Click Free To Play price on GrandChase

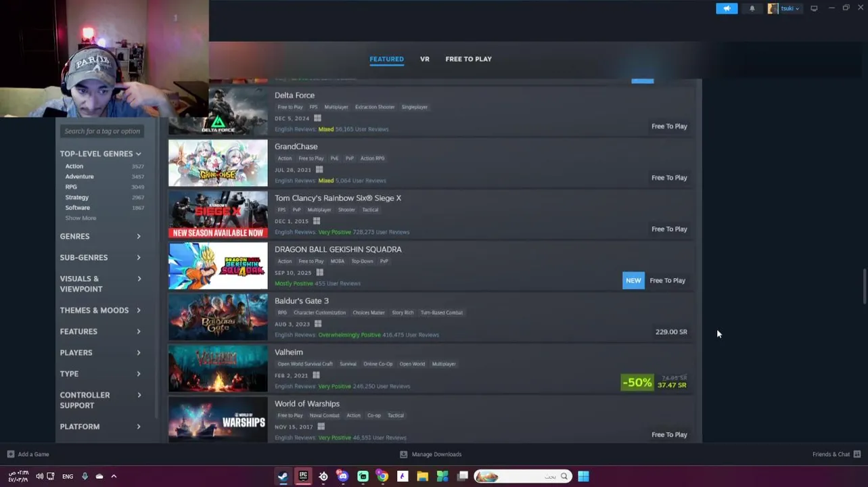click(x=669, y=178)
